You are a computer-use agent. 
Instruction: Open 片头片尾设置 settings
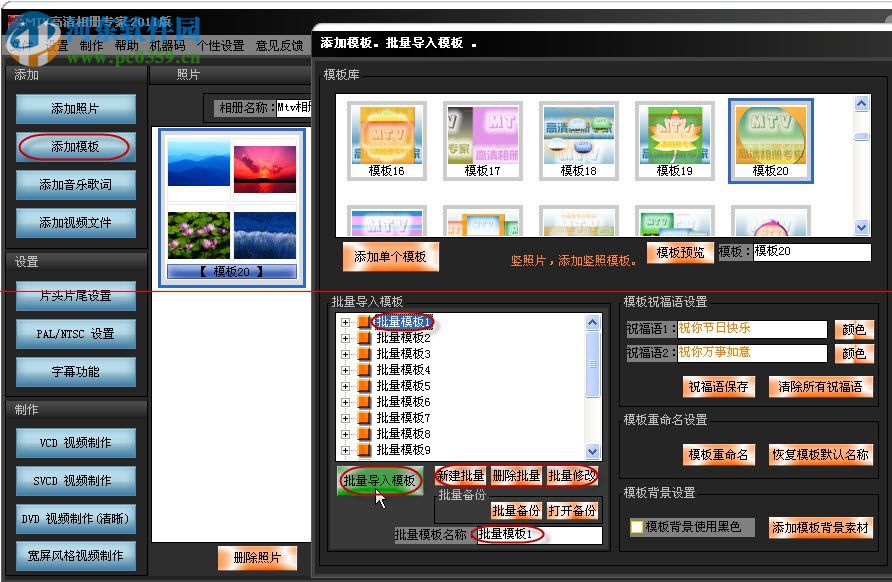tap(76, 296)
